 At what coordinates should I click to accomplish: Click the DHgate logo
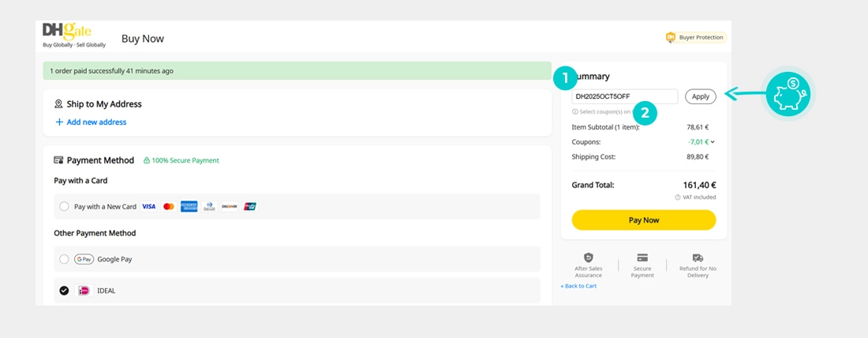click(x=67, y=36)
